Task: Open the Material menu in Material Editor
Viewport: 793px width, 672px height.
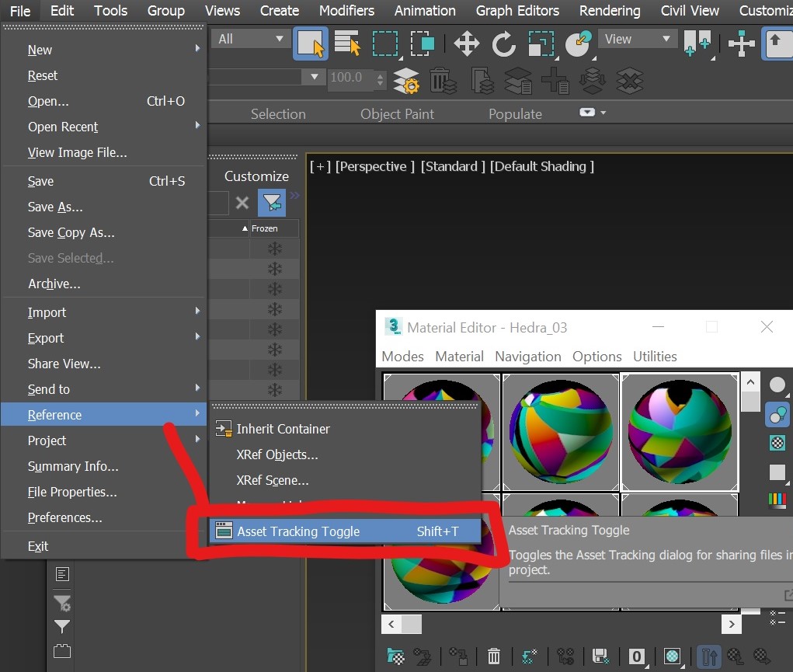Action: coord(459,357)
